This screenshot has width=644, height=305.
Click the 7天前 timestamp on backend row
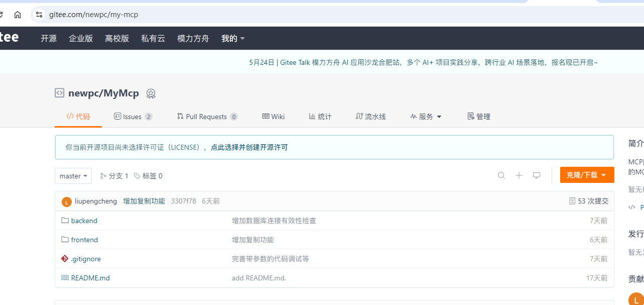tap(598, 221)
